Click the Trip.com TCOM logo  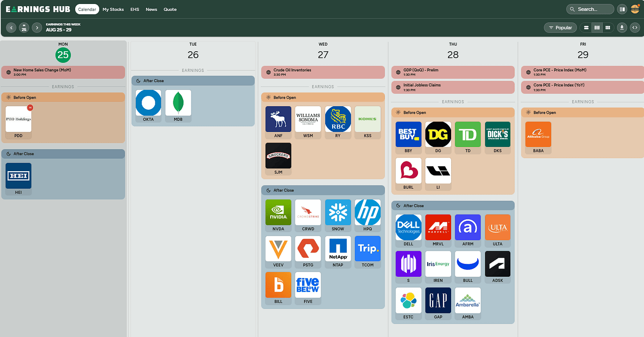(368, 249)
